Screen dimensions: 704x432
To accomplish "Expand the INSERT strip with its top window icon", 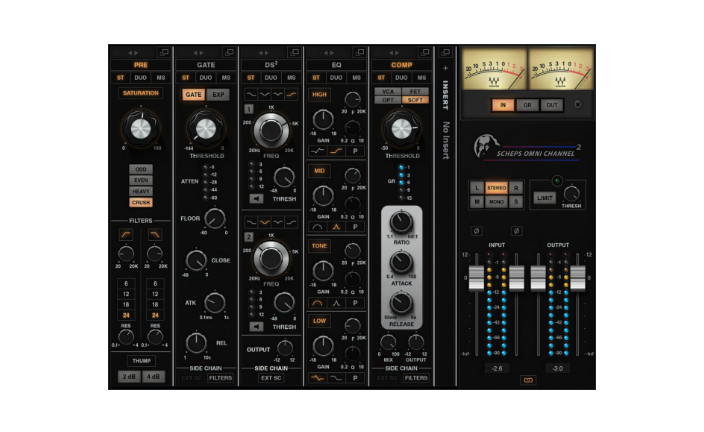I will click(445, 53).
